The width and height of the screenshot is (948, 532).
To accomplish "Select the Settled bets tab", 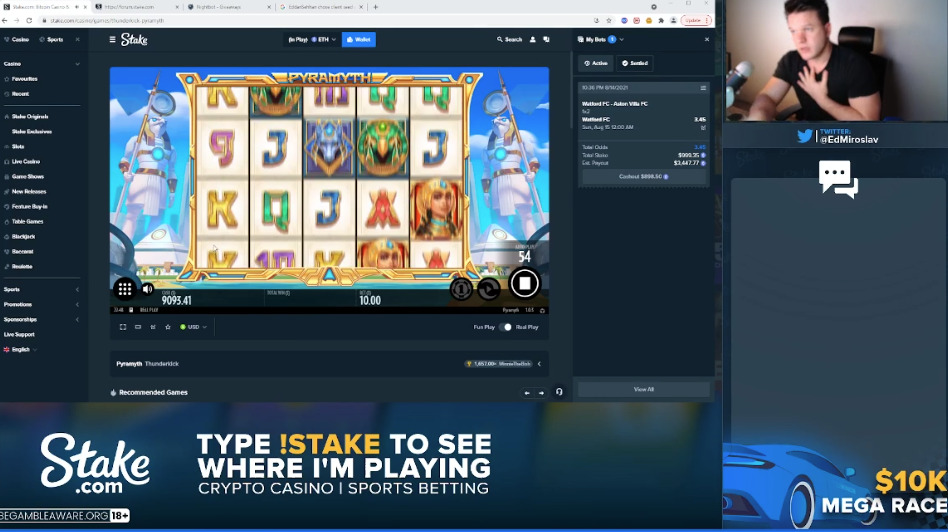I will [x=635, y=63].
